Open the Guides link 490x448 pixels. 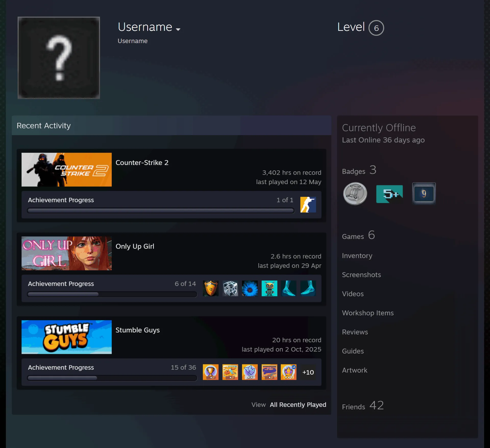353,351
